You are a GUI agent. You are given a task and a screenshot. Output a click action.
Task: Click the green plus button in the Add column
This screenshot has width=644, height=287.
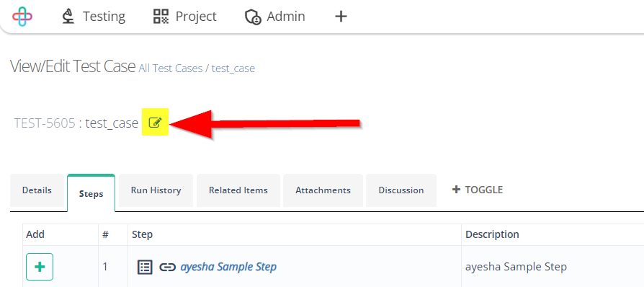(x=40, y=267)
